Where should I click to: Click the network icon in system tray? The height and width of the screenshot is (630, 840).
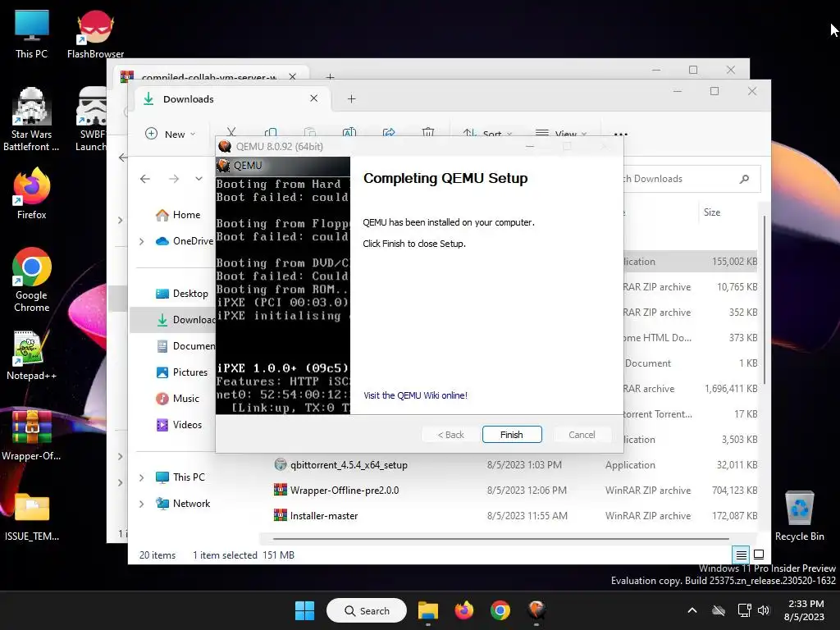click(744, 610)
